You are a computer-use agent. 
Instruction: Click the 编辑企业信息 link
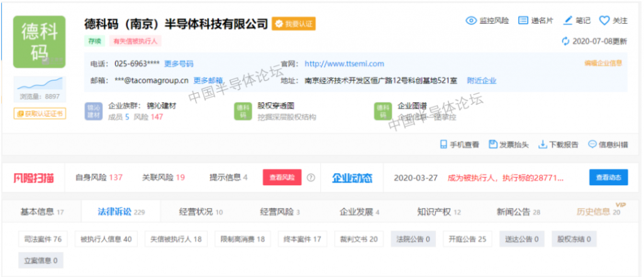603,63
